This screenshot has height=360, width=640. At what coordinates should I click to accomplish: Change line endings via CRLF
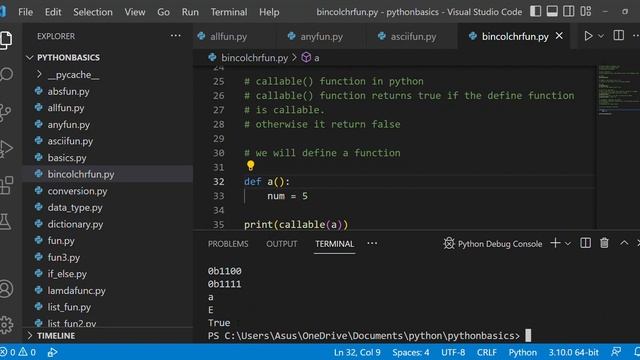487,352
